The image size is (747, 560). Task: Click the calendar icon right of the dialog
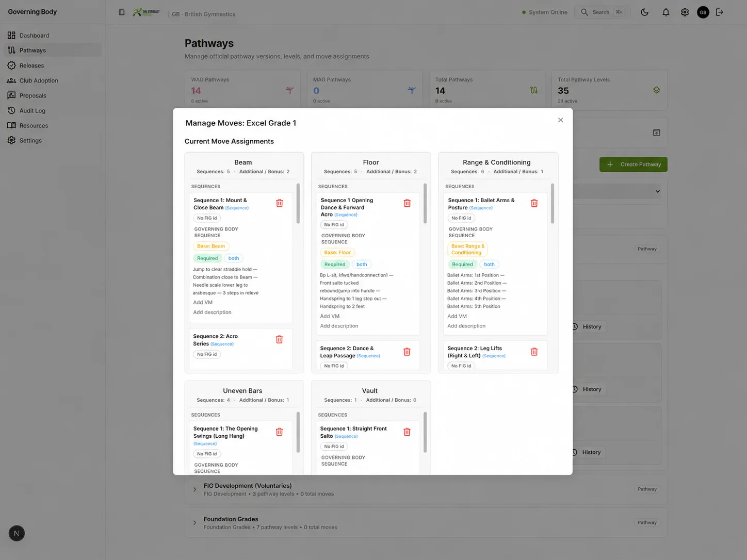click(x=657, y=133)
